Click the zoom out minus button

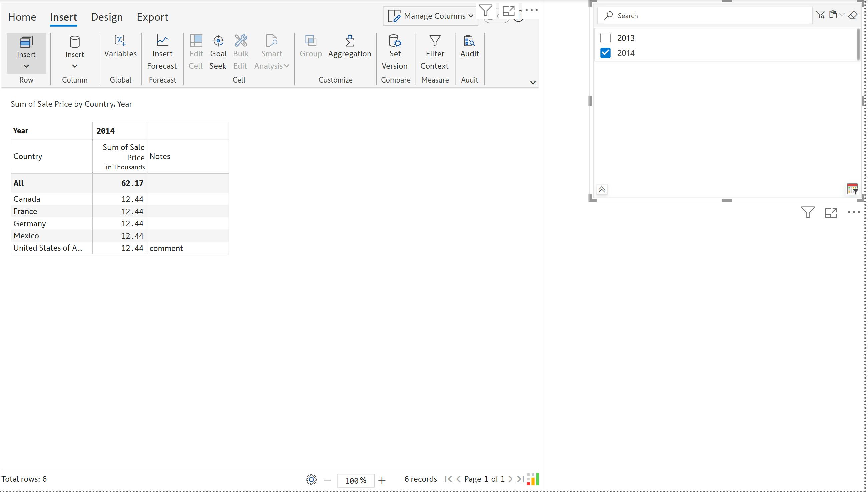(x=327, y=480)
